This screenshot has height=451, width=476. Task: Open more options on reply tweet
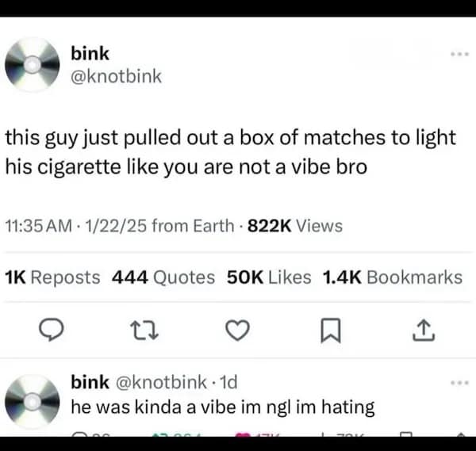[x=460, y=383]
